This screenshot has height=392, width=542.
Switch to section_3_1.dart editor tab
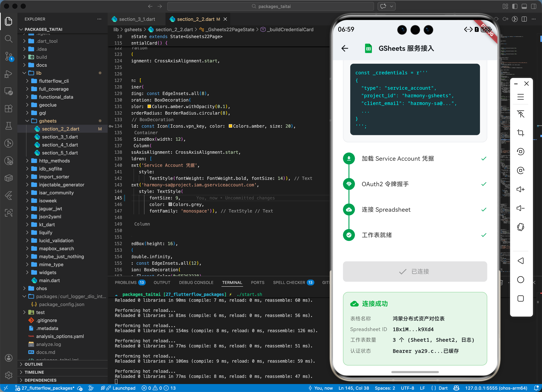[137, 19]
